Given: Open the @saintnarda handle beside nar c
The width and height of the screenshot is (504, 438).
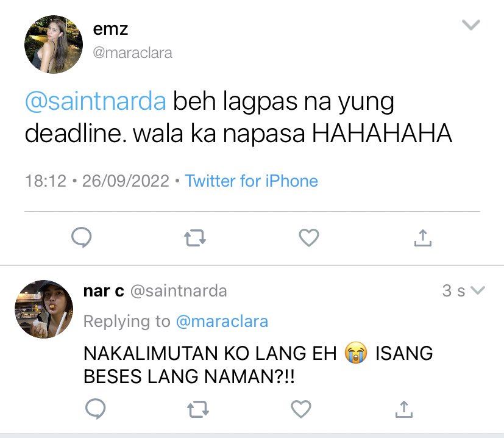Looking at the screenshot, I should tap(179, 291).
